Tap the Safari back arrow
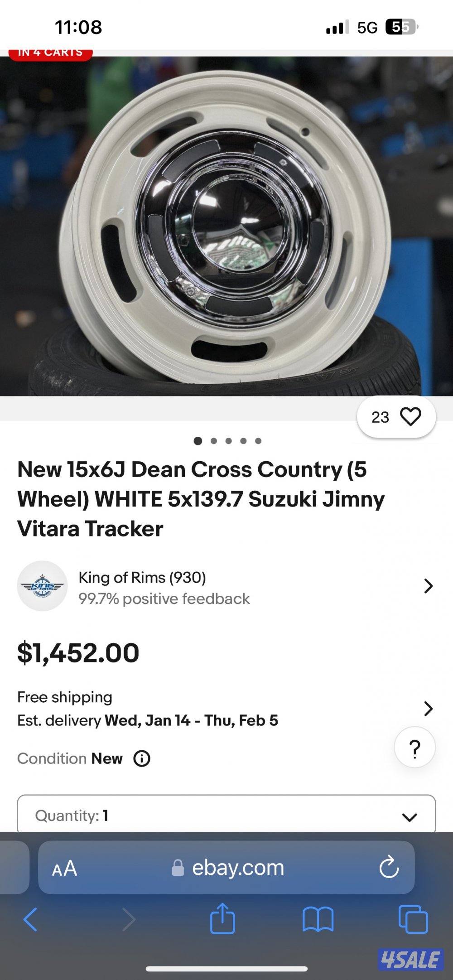The height and width of the screenshot is (980, 453). click(30, 920)
